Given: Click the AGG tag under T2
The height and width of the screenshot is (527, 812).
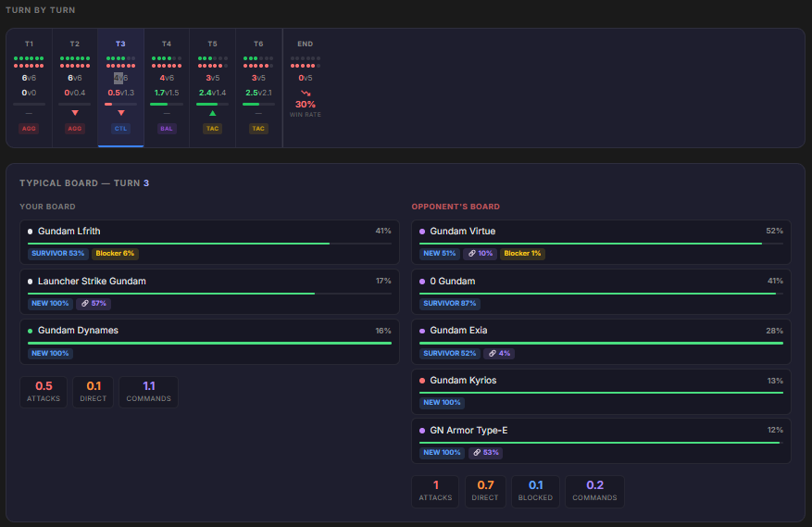Looking at the screenshot, I should [x=75, y=129].
